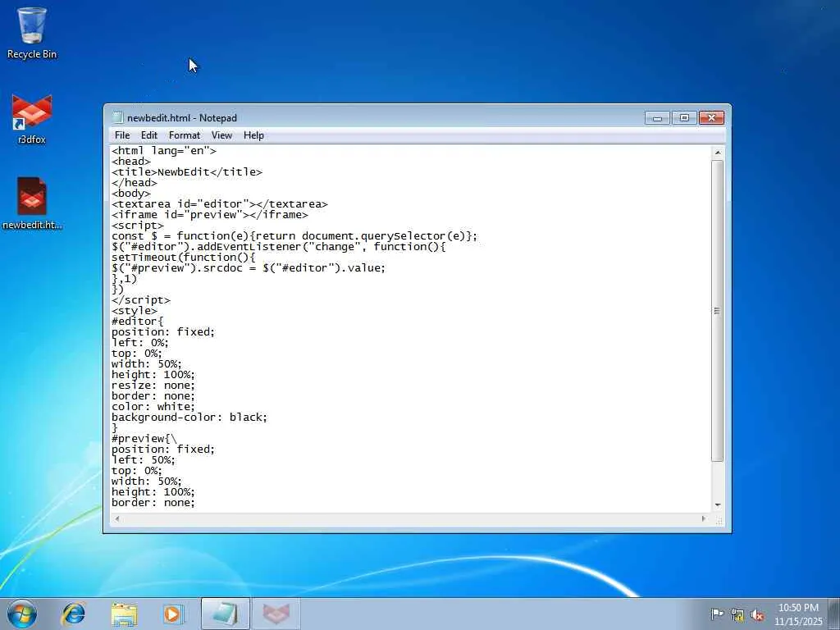This screenshot has height=630, width=840.
Task: Select the r3dfox desktop shortcut
Action: pyautogui.click(x=32, y=119)
